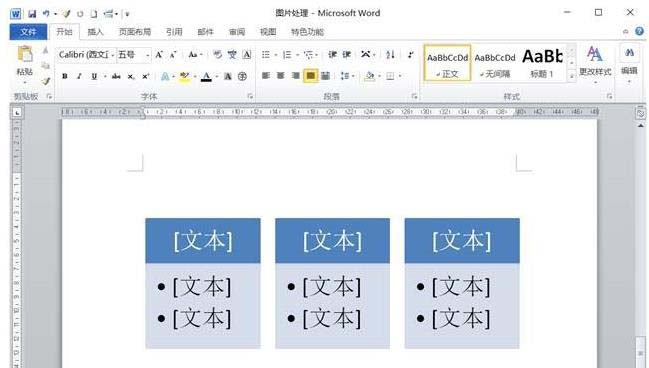The width and height of the screenshot is (649, 368).
Task: Open the Styles (样式) pane launcher
Action: (x=609, y=96)
